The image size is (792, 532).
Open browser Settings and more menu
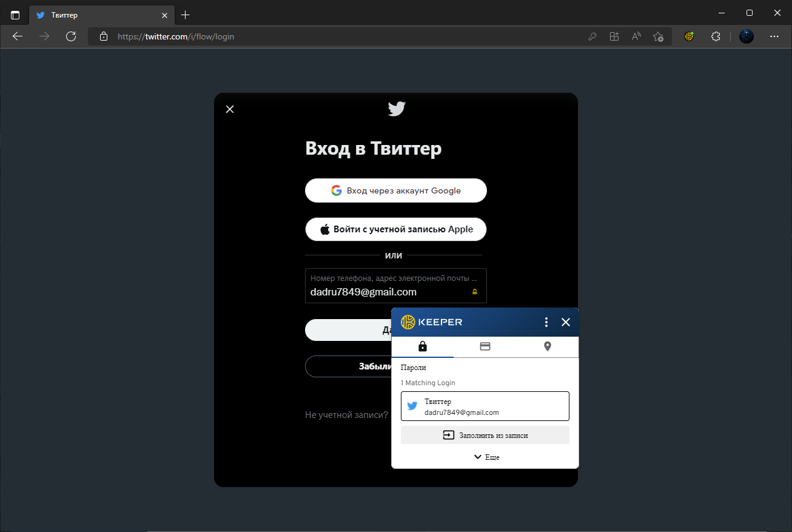[x=774, y=36]
